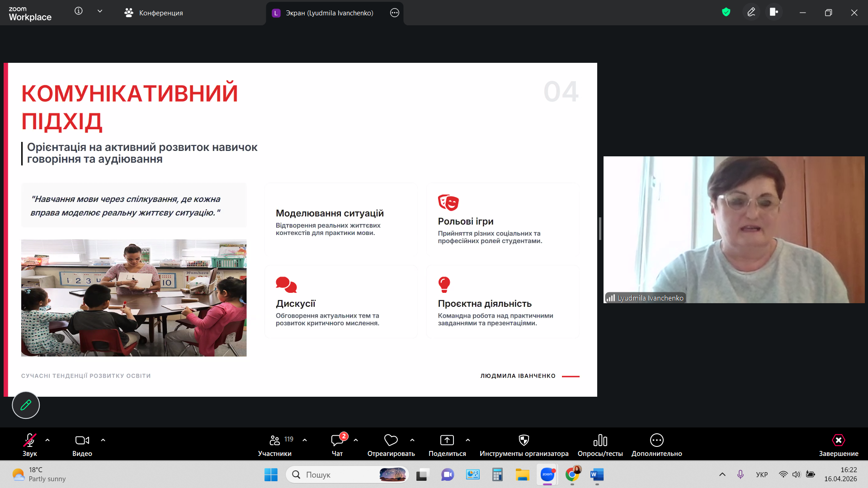Screen dimensions: 868x488
Task: Open Дополнительно more options icon
Action: coord(656,441)
